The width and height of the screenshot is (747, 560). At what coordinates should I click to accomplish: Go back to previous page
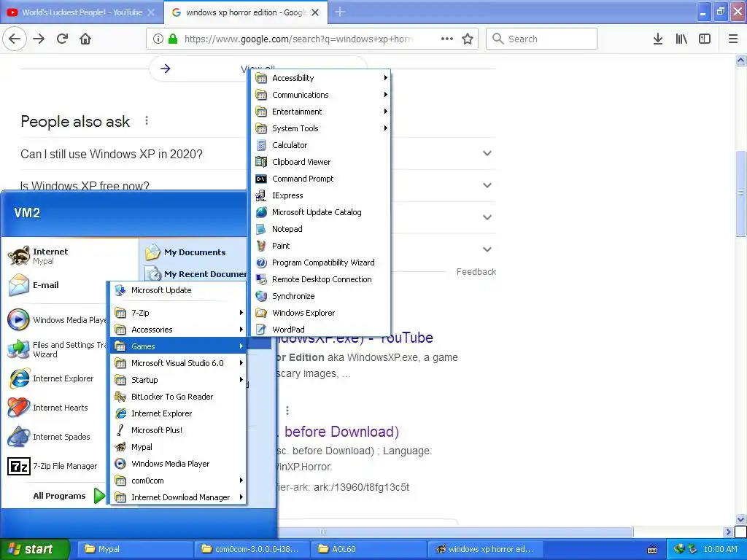coord(15,39)
